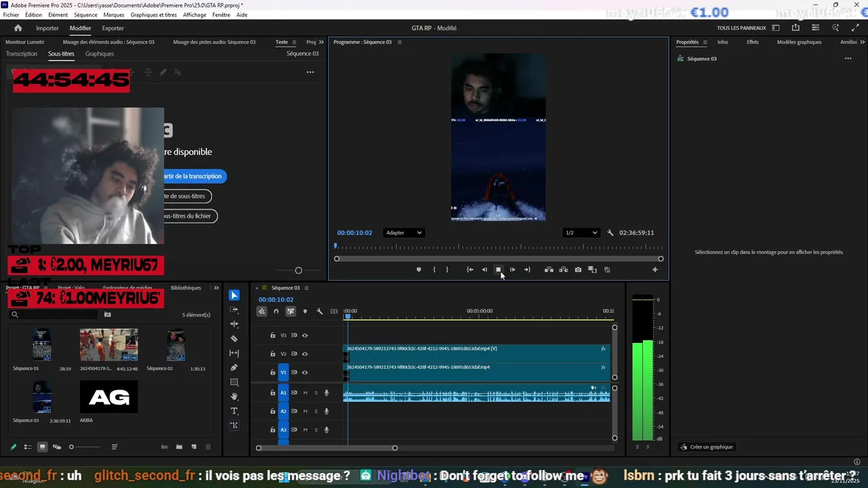Click the timeline captions CC icon

pyautogui.click(x=334, y=312)
